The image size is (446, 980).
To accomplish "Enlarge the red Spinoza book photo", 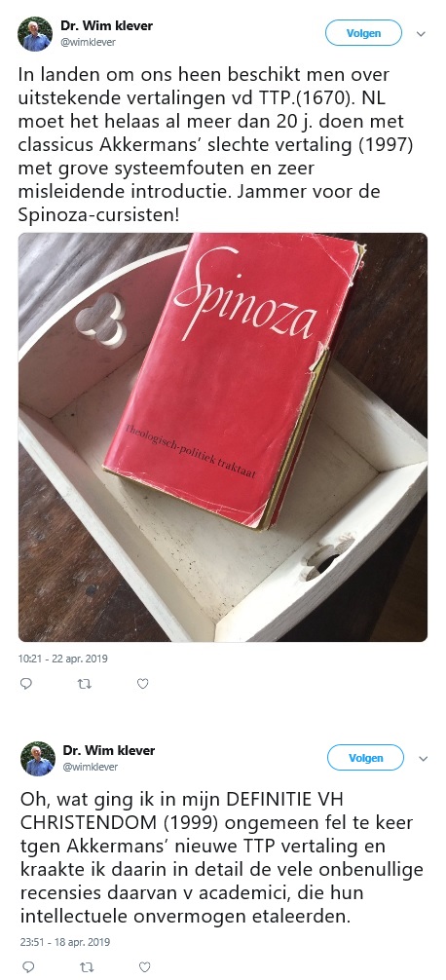I will pos(223,436).
